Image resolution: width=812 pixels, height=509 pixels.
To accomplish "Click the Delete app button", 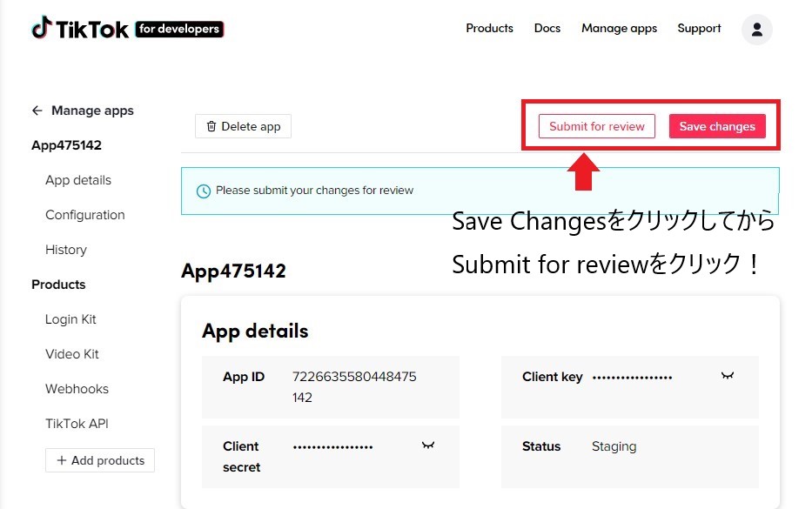I will (x=244, y=126).
